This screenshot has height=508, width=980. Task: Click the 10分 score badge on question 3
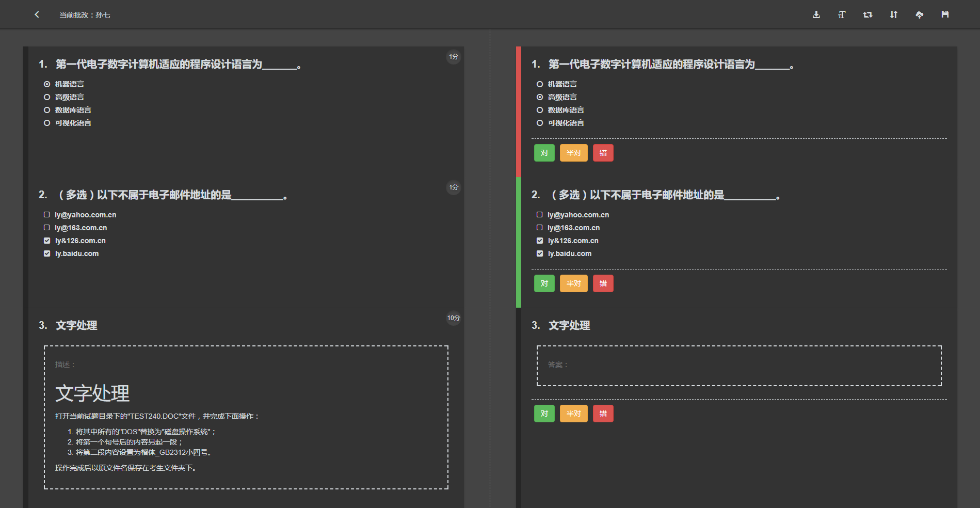pos(454,318)
